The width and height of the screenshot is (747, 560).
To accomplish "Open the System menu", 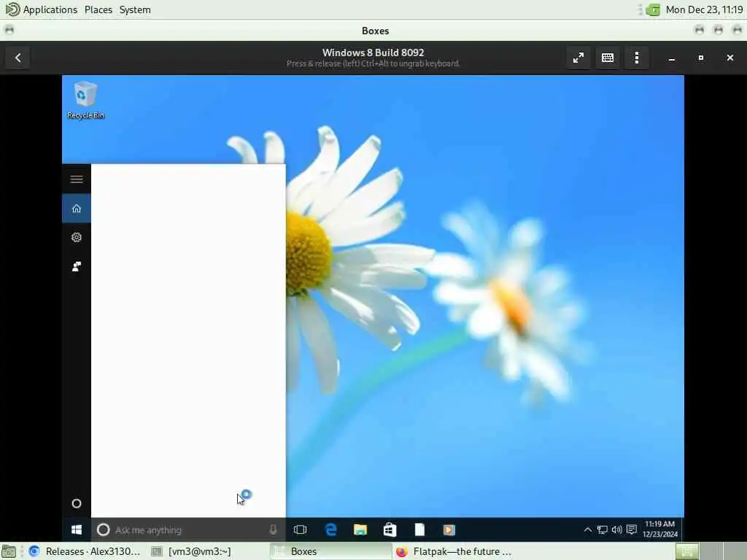I will [x=135, y=9].
